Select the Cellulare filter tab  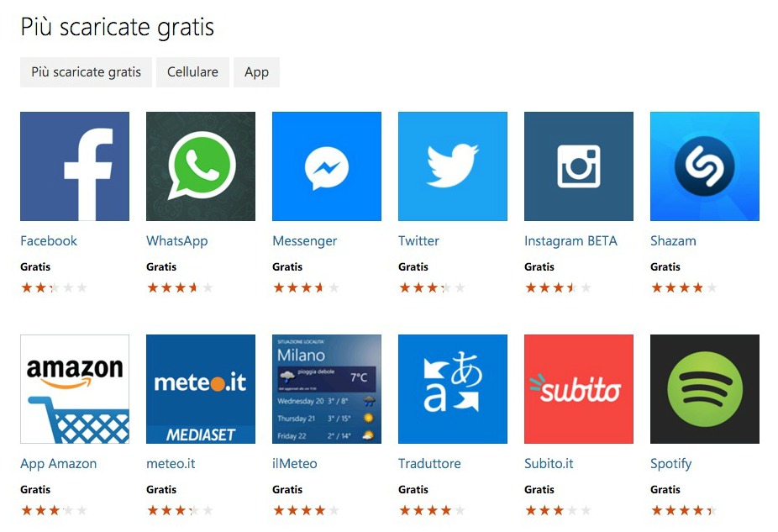[x=192, y=72]
